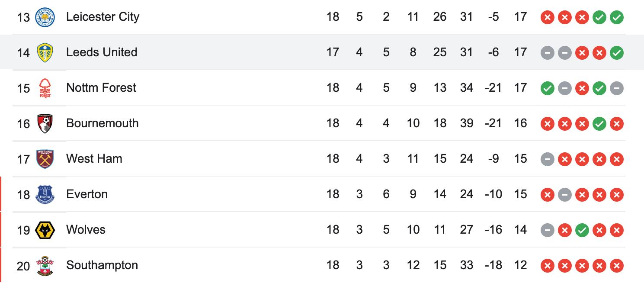
Task: Click Leeds United's oldest draw form icon
Action: pos(548,53)
